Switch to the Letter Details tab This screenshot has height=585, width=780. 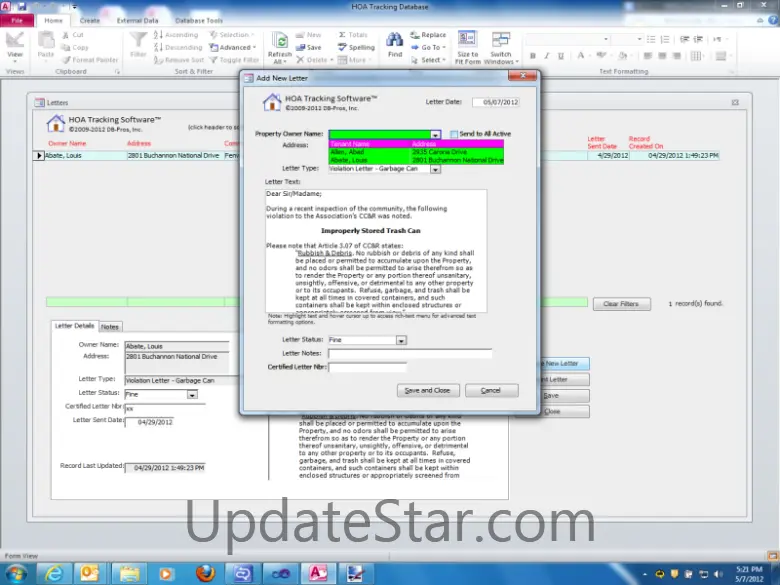click(x=74, y=326)
